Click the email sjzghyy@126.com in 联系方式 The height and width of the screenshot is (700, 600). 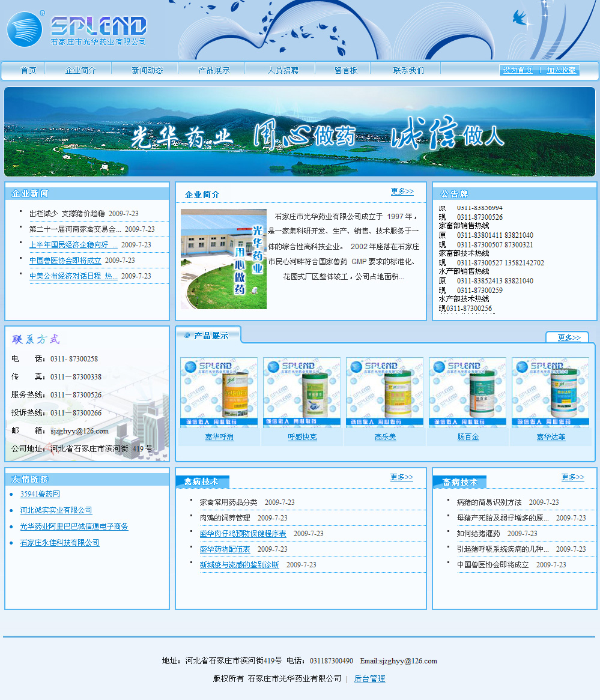[79, 431]
